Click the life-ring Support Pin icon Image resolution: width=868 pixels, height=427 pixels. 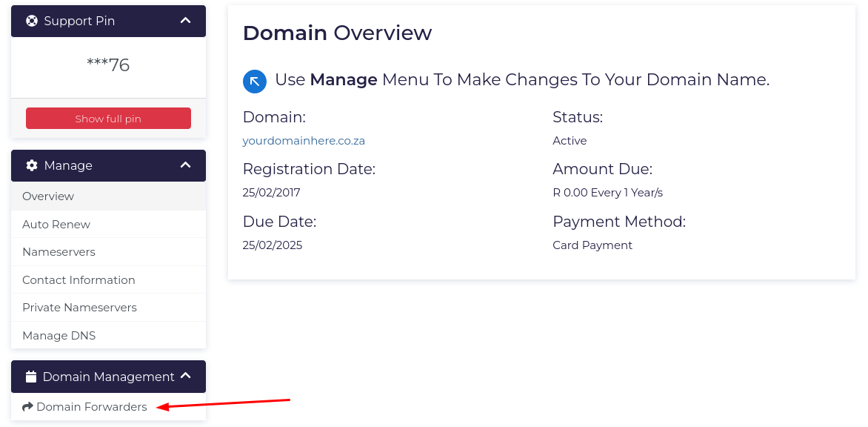pos(32,21)
